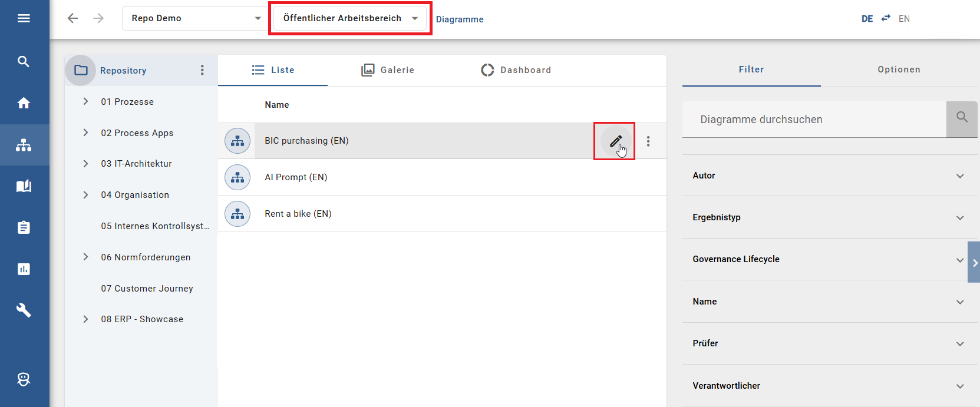Open the hamburger menu in sidebar
Viewport: 980px width, 407px height.
[x=24, y=18]
